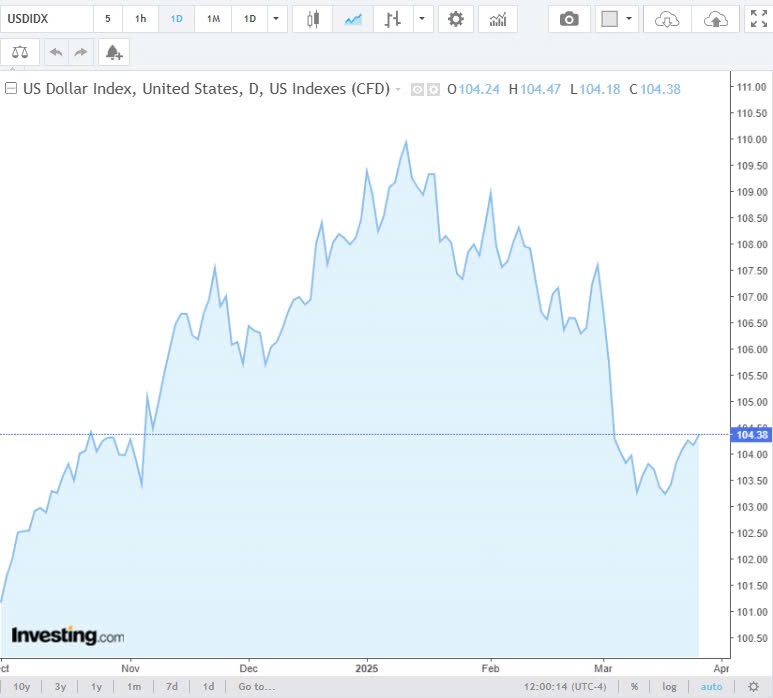
Task: Toggle auto scale on price axis
Action: click(711, 686)
